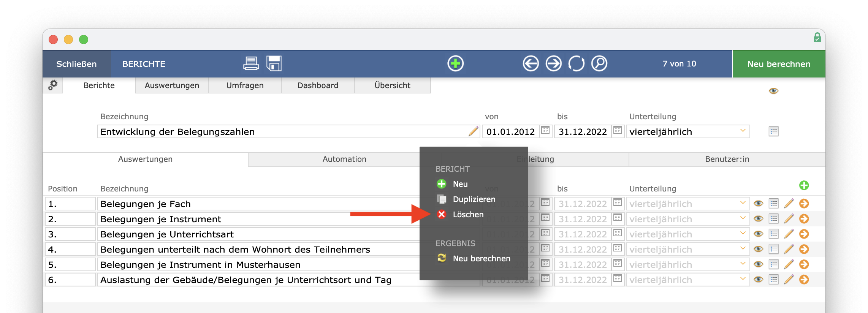Edit report name with pencil icon
The image size is (868, 313).
(x=473, y=131)
